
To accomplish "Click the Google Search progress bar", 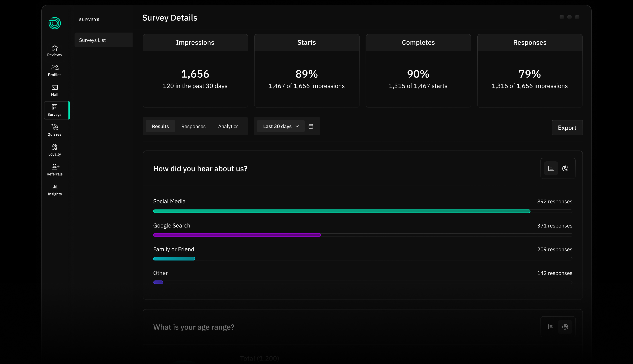I will 363,235.
